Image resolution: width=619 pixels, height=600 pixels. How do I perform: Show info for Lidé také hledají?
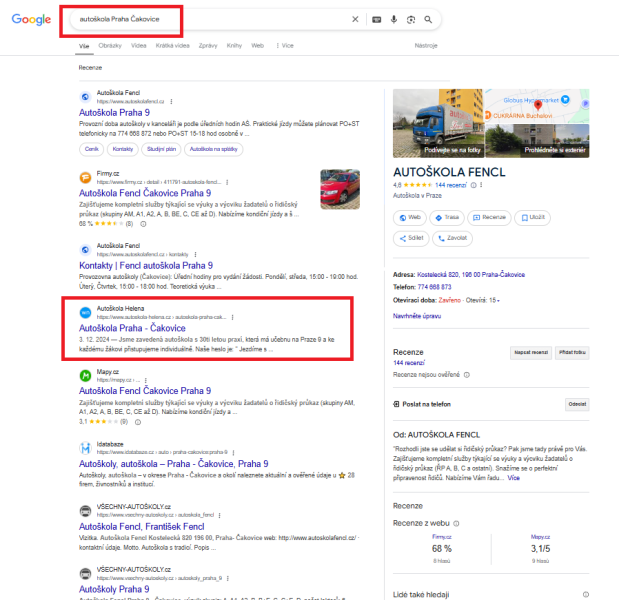click(x=586, y=594)
